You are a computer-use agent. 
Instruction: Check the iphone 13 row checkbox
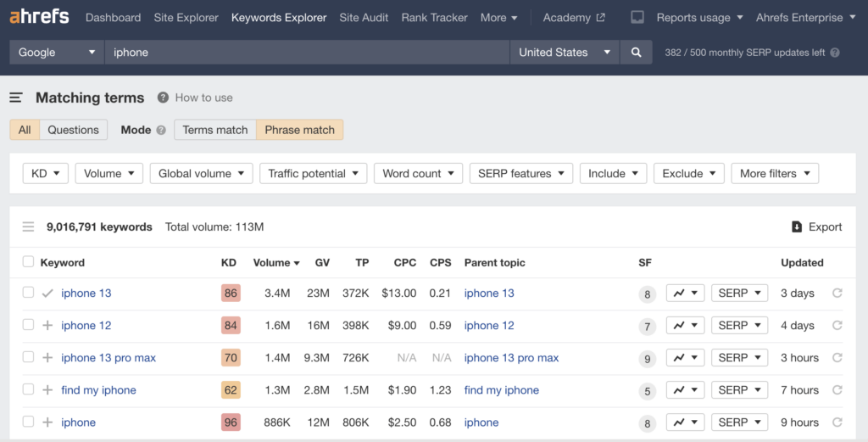click(28, 292)
